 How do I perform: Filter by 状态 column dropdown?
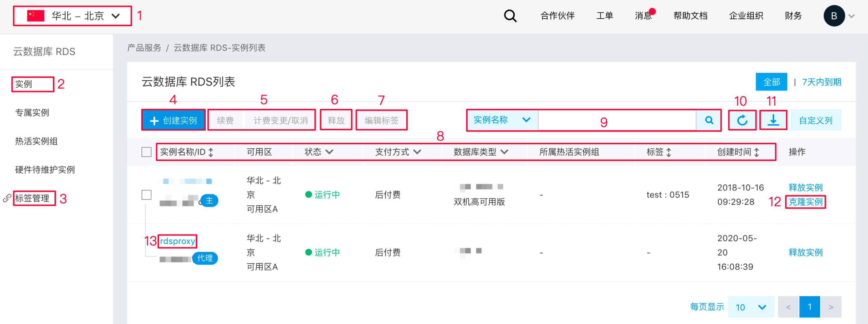(329, 152)
